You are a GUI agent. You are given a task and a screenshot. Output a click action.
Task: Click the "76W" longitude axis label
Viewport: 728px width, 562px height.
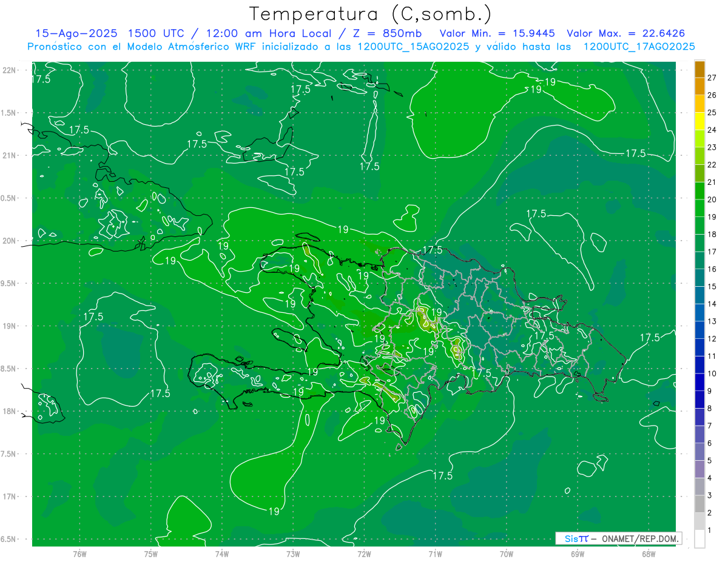(79, 554)
